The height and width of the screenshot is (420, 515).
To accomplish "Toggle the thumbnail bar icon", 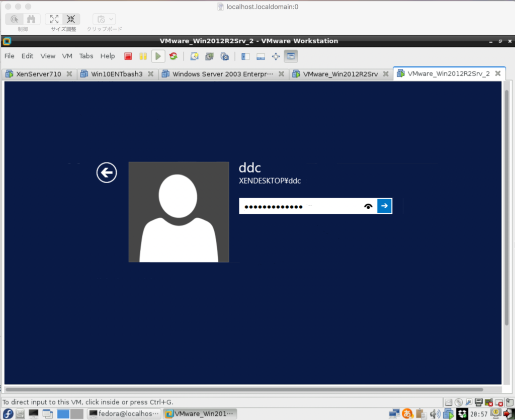I will (x=261, y=56).
